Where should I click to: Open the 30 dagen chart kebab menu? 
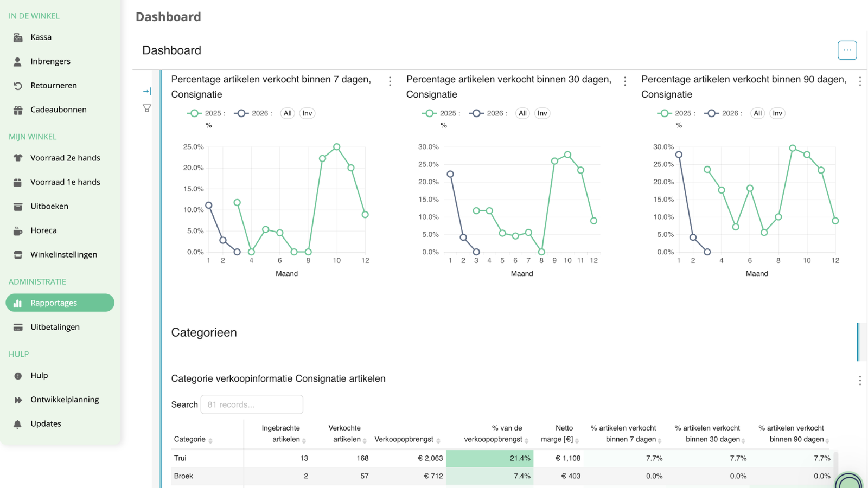[625, 81]
